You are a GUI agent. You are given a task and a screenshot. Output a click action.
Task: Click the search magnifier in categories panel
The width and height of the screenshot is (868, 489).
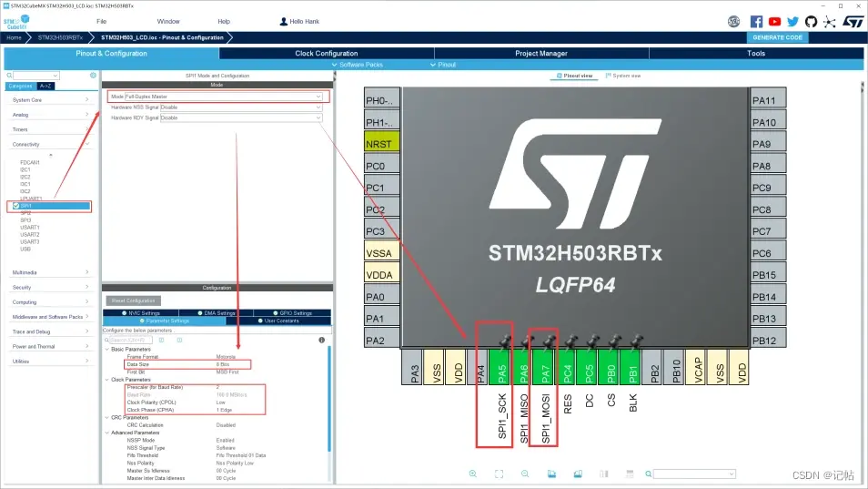coord(9,76)
